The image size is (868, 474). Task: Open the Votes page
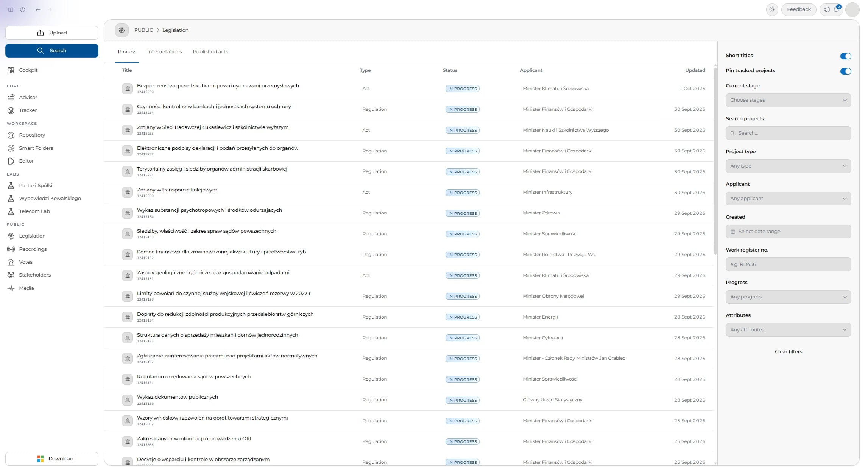point(26,262)
